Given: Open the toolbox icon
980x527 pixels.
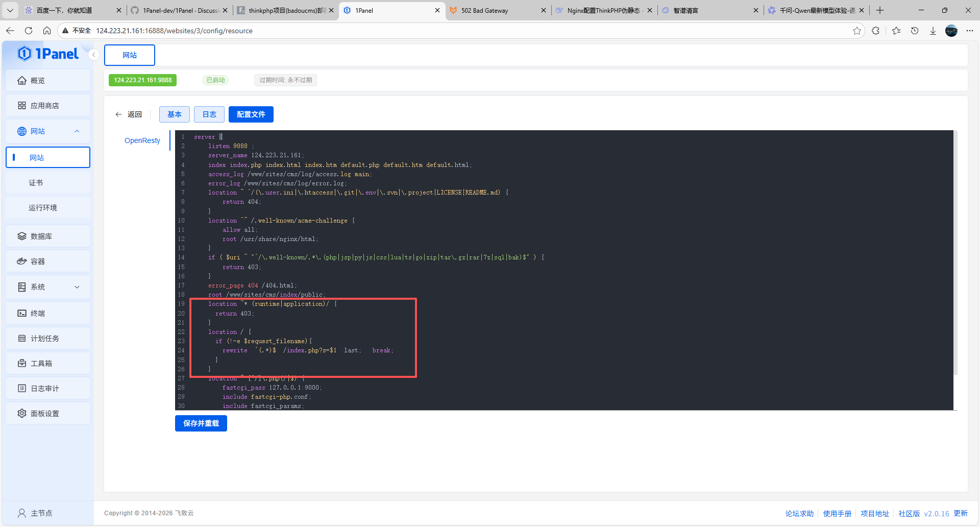Looking at the screenshot, I should (22, 364).
